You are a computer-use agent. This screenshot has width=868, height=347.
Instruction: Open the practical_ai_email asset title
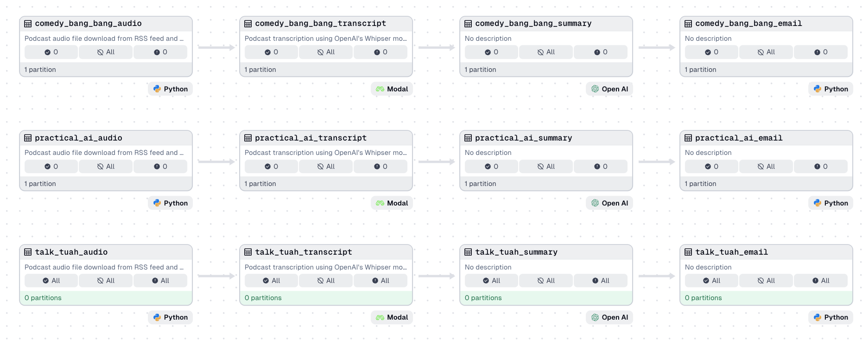[739, 138]
